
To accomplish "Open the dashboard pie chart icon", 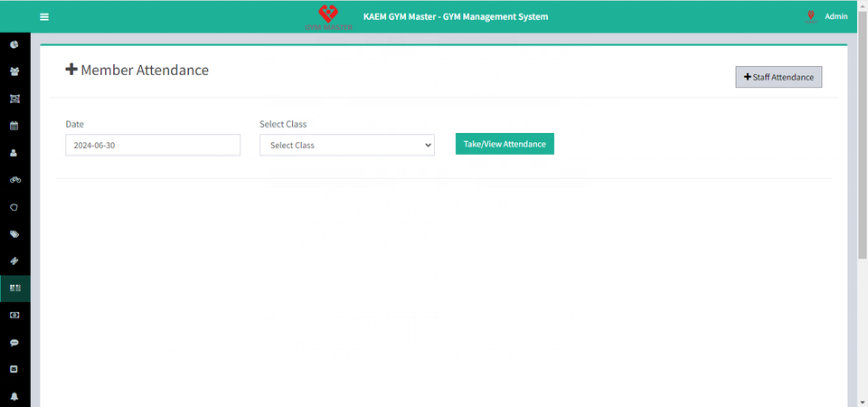I will coord(14,44).
